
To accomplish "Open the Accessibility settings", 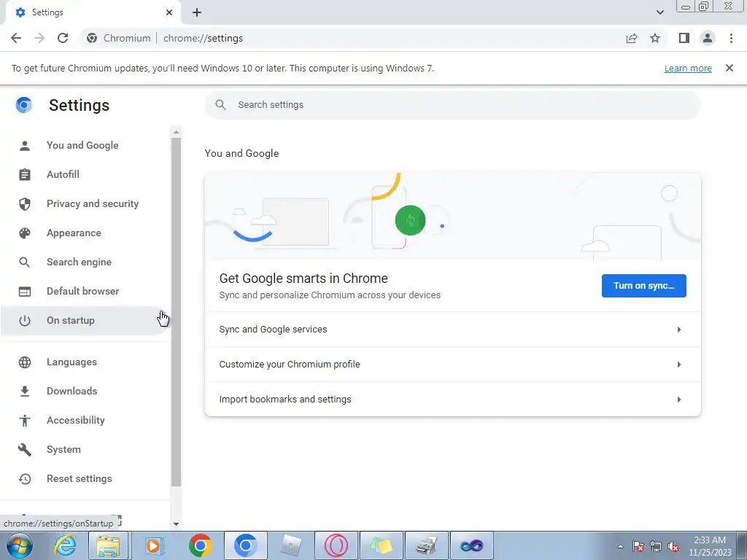I will (85, 420).
